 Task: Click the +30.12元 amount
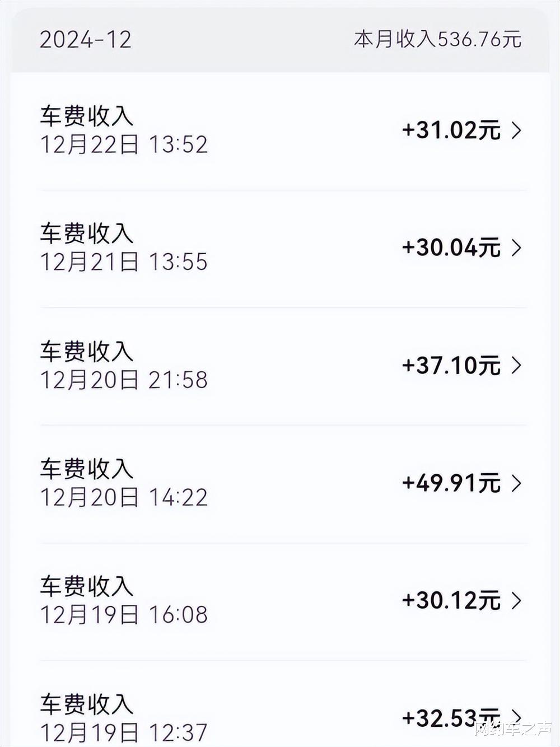tap(451, 600)
